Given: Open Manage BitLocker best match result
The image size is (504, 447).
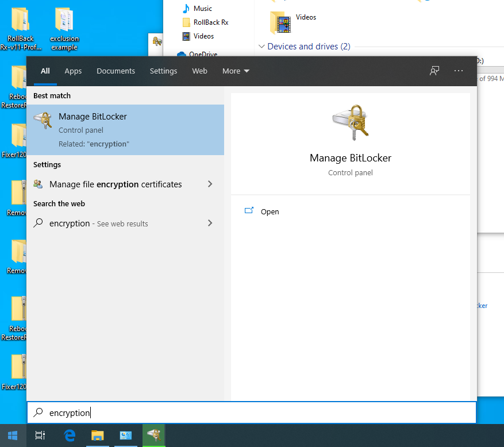Looking at the screenshot, I should 125,130.
